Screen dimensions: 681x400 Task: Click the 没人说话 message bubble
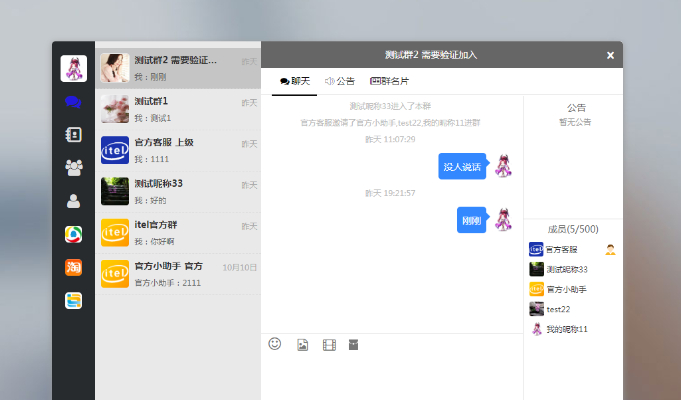(463, 166)
